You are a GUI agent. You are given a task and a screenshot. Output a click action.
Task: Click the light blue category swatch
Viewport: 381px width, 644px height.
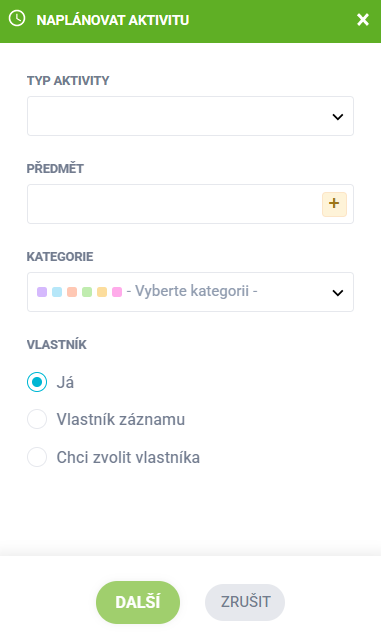pyautogui.click(x=57, y=292)
